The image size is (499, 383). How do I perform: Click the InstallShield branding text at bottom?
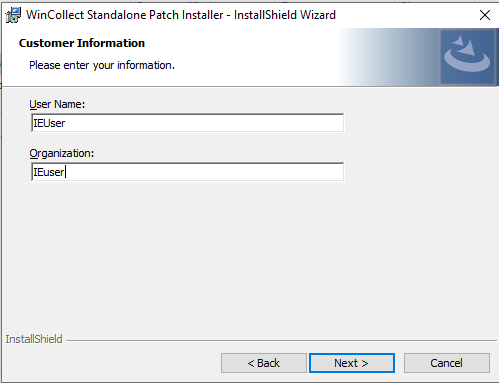click(x=34, y=339)
